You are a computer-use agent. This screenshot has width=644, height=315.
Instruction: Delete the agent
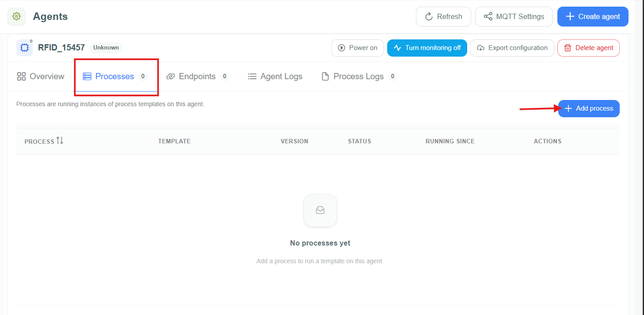coord(588,48)
